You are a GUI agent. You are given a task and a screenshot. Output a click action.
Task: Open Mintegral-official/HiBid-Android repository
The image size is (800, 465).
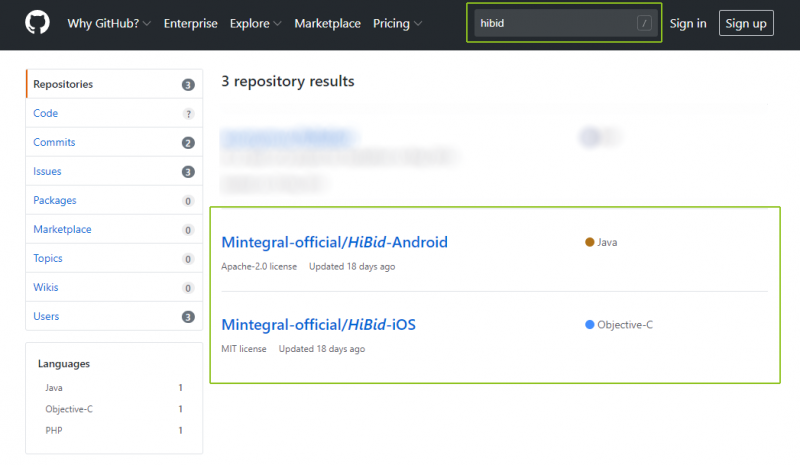334,242
